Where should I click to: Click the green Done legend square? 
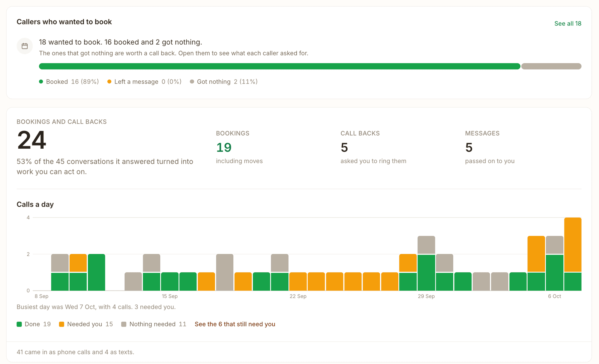coord(19,324)
